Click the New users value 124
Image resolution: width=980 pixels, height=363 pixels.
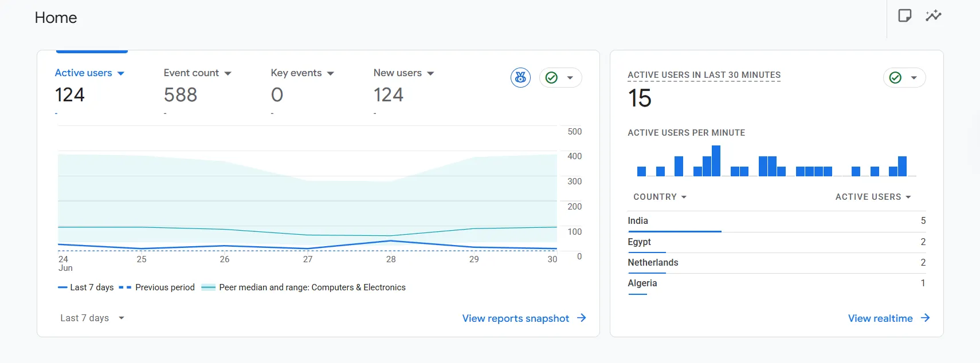[x=389, y=94]
